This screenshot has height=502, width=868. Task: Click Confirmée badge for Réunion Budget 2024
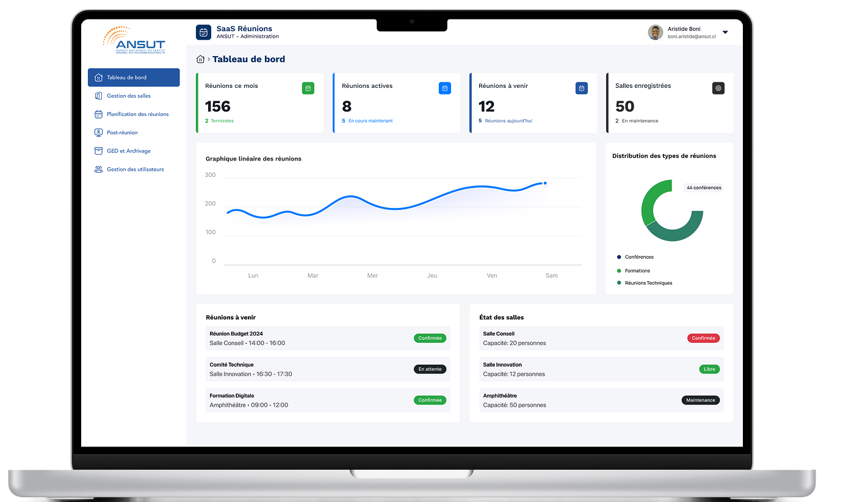pos(430,338)
